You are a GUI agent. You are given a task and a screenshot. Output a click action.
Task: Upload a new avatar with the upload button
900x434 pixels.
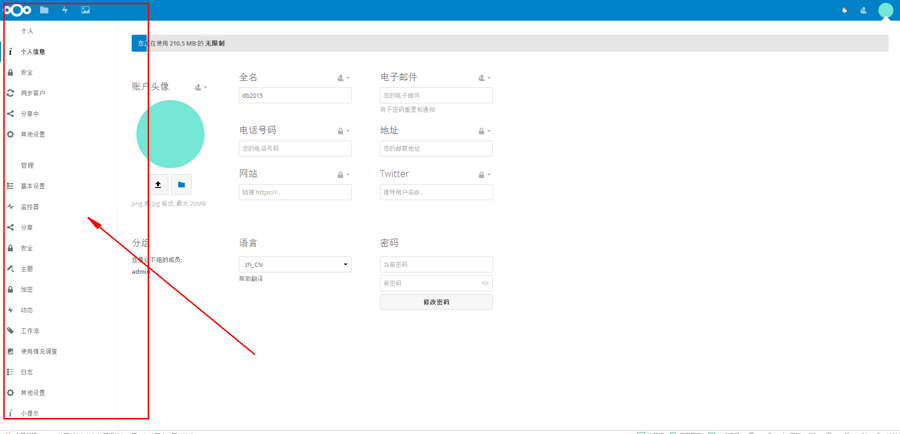coord(158,185)
